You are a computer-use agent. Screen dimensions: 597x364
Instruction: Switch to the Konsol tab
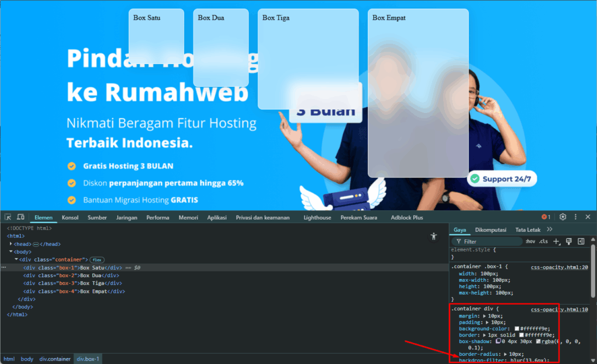point(70,217)
